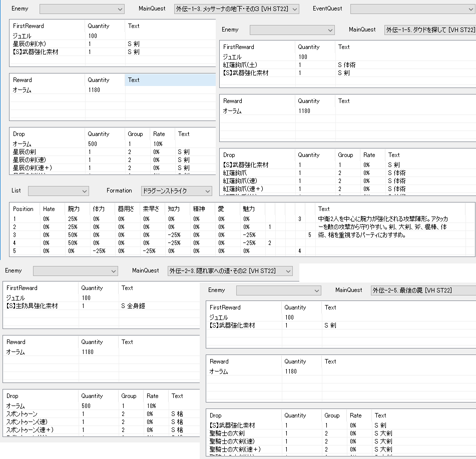Click 10% rate in 外伝-2-3 Drop table

tap(151, 406)
